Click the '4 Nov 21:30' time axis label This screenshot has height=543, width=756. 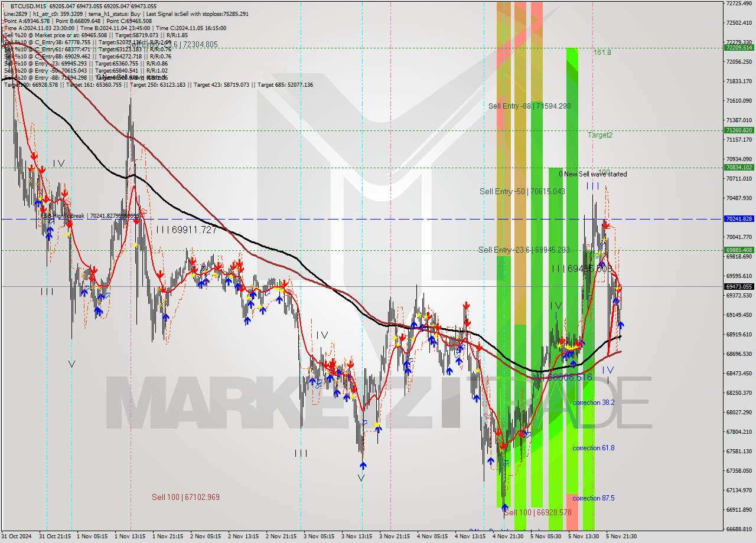click(508, 537)
